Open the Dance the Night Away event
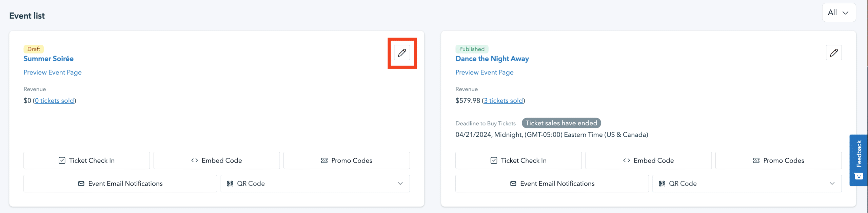The image size is (868, 213). pos(492,58)
